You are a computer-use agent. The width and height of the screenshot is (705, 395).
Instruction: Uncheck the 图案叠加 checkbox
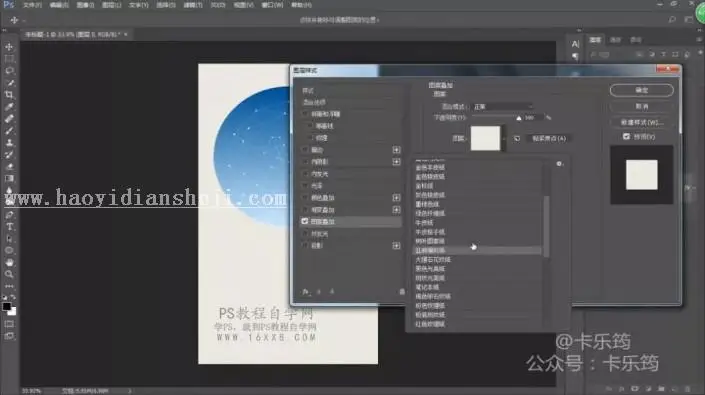click(x=305, y=222)
